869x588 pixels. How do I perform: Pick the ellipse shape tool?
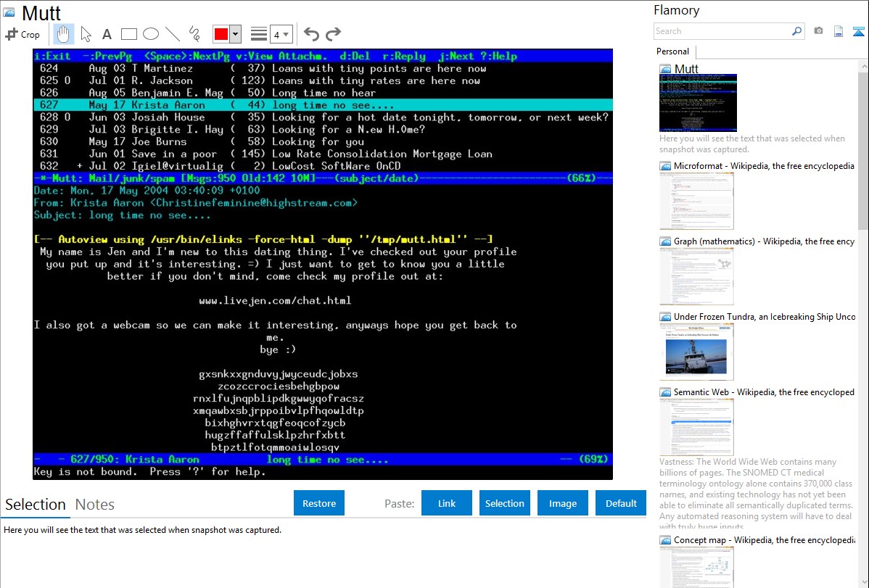pos(151,34)
